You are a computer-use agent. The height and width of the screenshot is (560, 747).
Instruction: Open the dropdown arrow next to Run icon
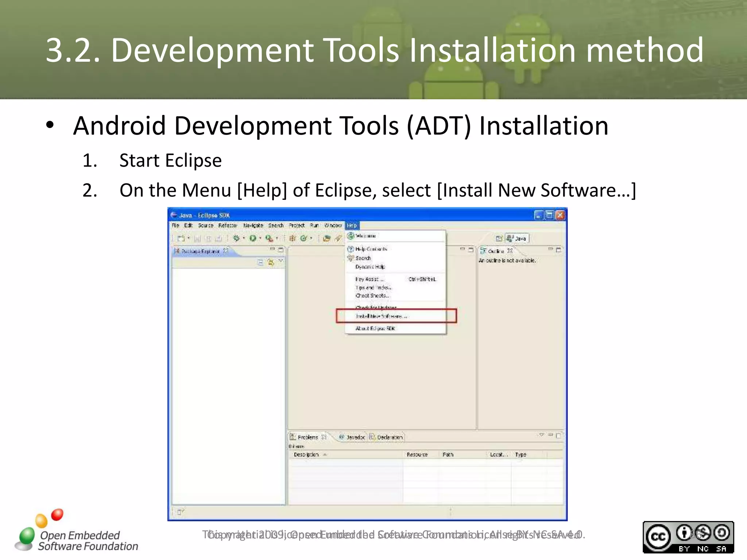pyautogui.click(x=260, y=238)
